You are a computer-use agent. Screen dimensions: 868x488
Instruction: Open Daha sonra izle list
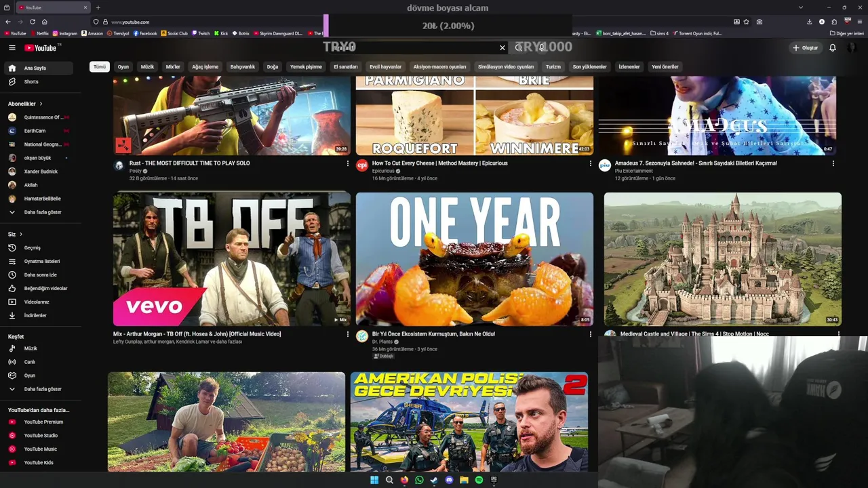tap(38, 274)
